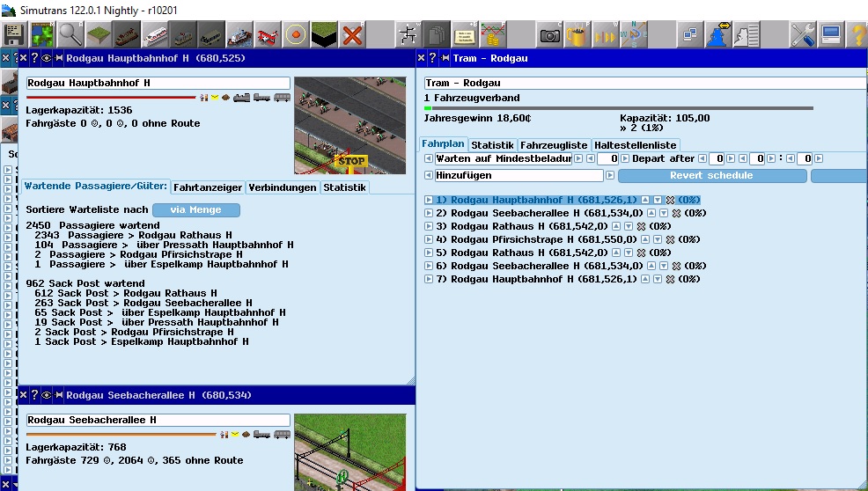Toggle eye icon in Rodgau Seebacherallee title bar
Image resolution: width=868 pixels, height=491 pixels.
(47, 395)
